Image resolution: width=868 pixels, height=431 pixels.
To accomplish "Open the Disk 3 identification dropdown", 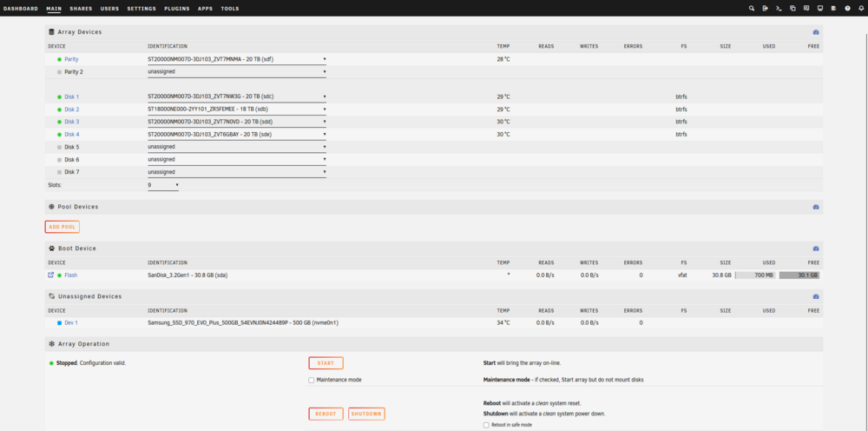I will (x=237, y=122).
